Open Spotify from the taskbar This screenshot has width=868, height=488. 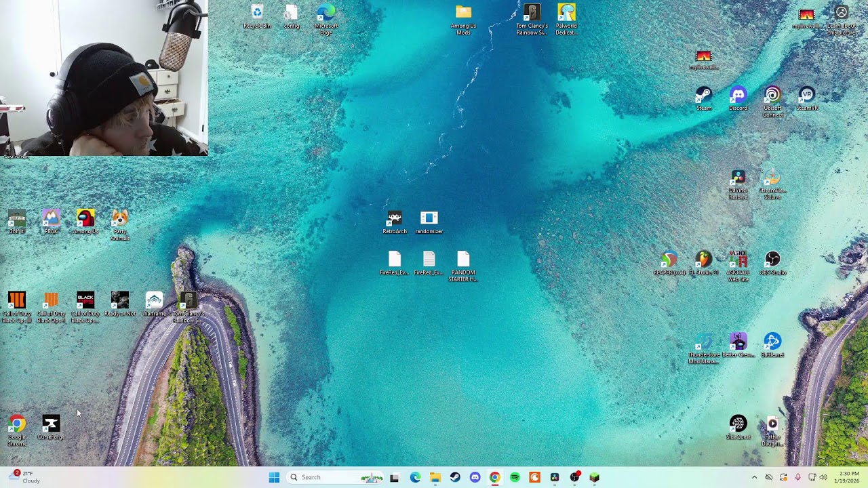(x=515, y=477)
